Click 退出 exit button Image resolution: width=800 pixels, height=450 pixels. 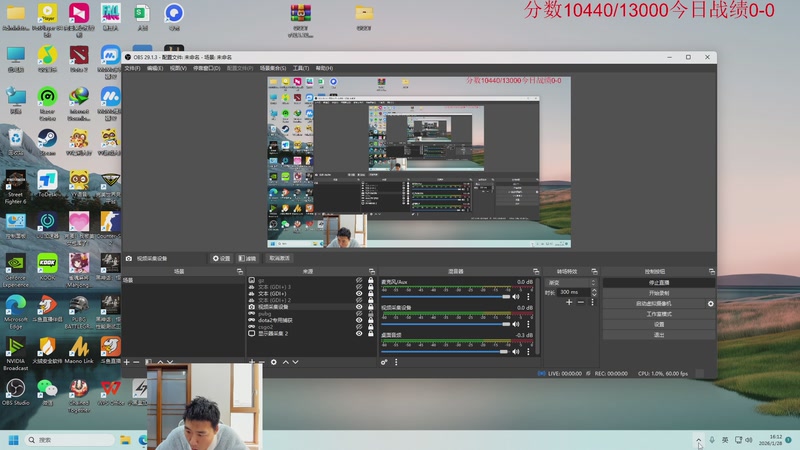(659, 335)
